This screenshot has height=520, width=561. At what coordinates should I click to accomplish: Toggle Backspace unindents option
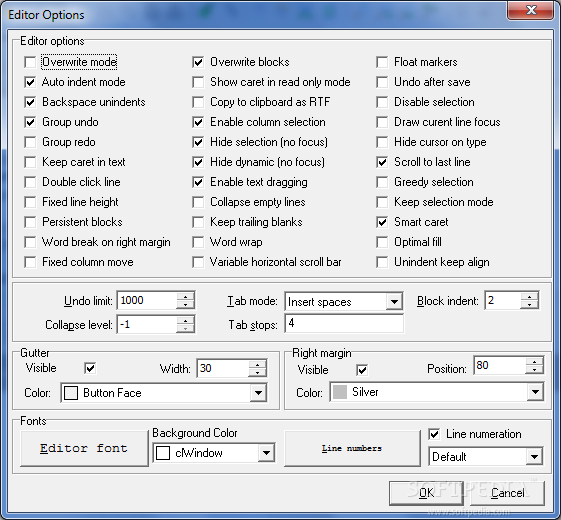pyautogui.click(x=30, y=102)
